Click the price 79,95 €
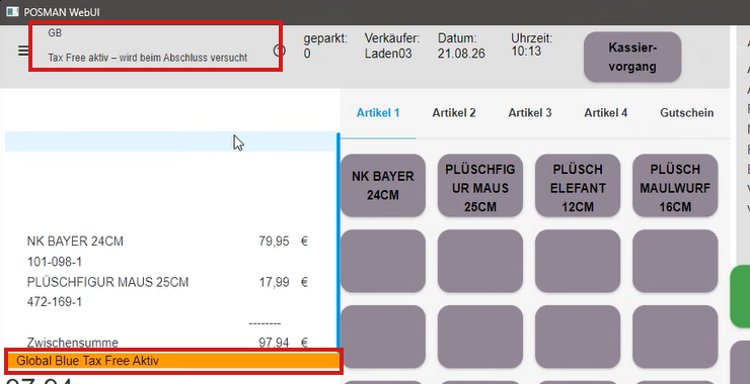750x384 pixels. [x=283, y=241]
